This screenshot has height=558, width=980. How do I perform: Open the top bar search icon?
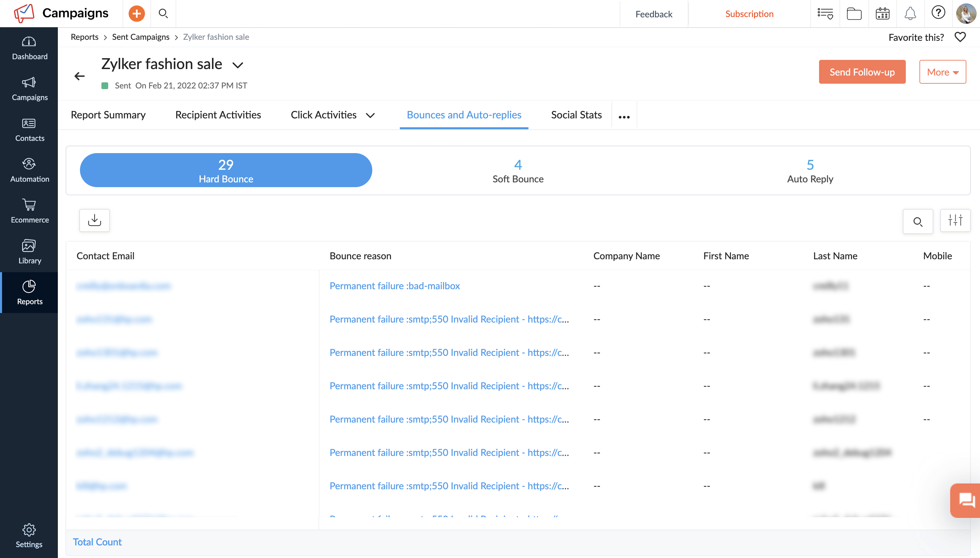pyautogui.click(x=163, y=13)
